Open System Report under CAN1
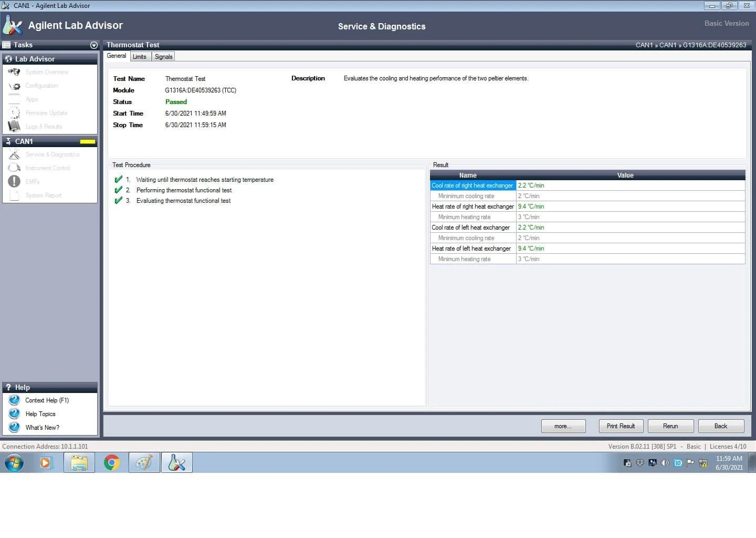Screen dimensions: 756x538 tap(44, 195)
